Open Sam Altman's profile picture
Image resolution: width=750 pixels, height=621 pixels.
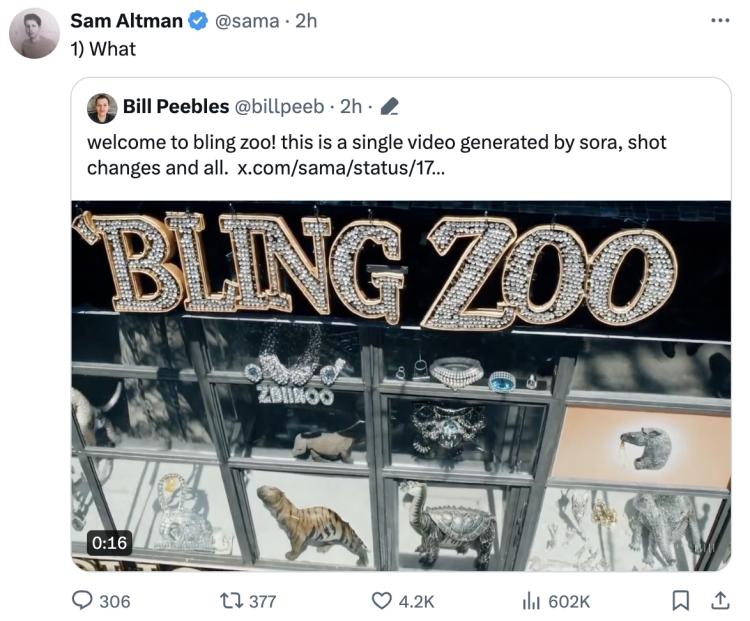[34, 33]
